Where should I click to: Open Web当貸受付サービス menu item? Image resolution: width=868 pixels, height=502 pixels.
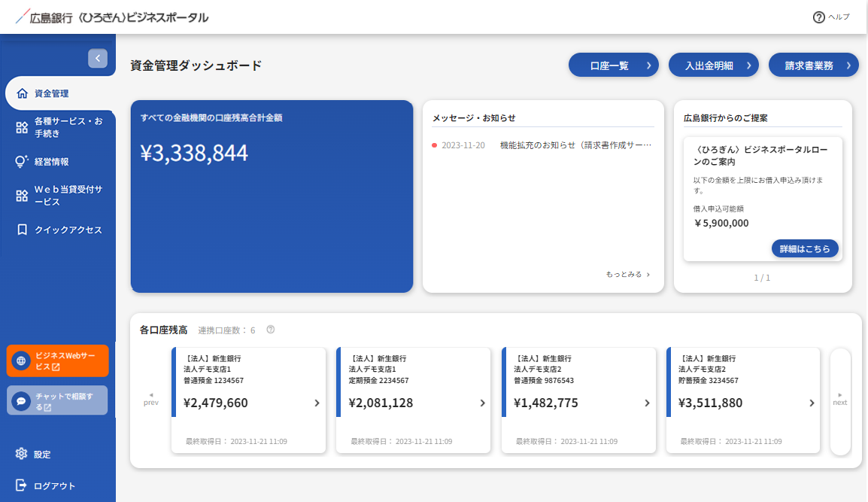click(x=59, y=196)
